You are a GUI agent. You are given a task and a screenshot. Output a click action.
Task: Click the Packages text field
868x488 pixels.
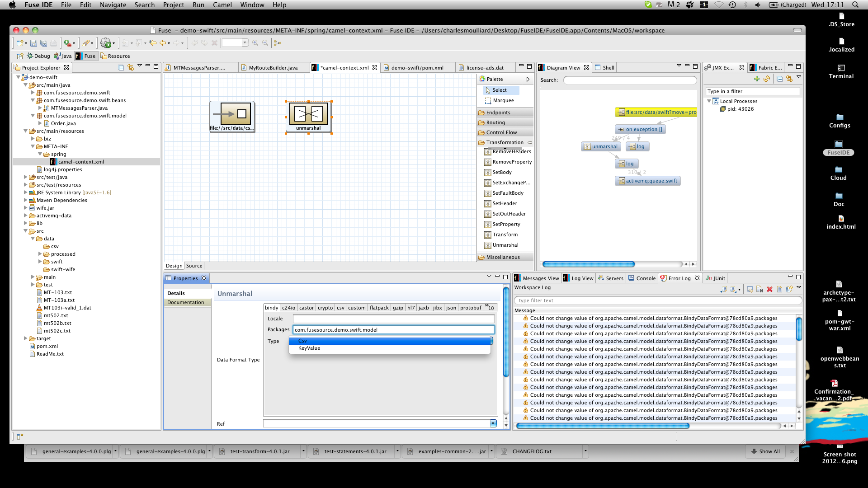pyautogui.click(x=393, y=330)
